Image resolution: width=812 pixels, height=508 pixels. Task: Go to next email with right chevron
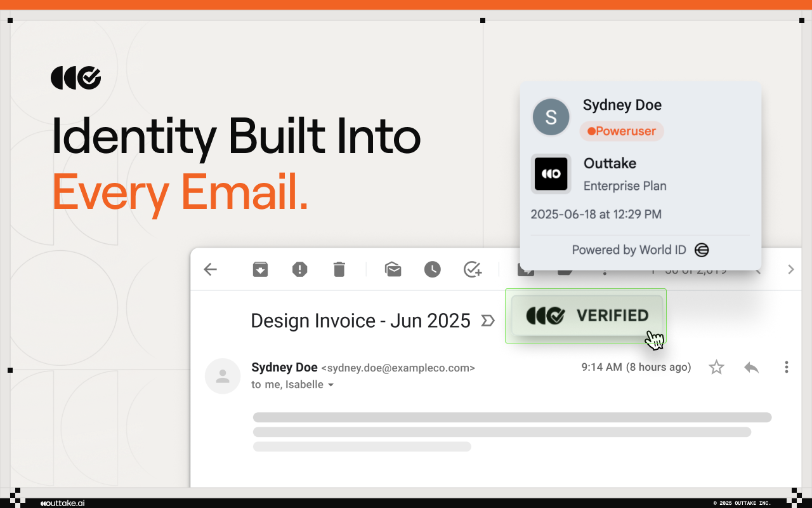click(x=790, y=269)
